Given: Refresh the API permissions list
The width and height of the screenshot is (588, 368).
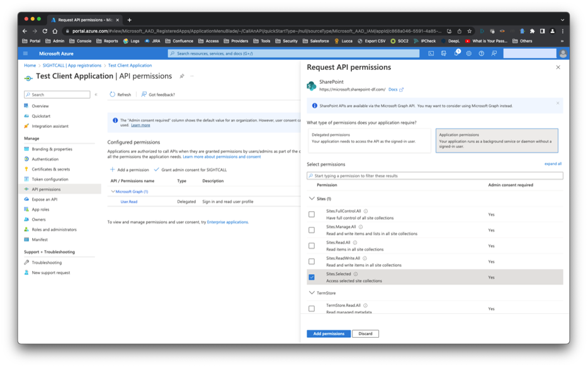Looking at the screenshot, I should (120, 95).
